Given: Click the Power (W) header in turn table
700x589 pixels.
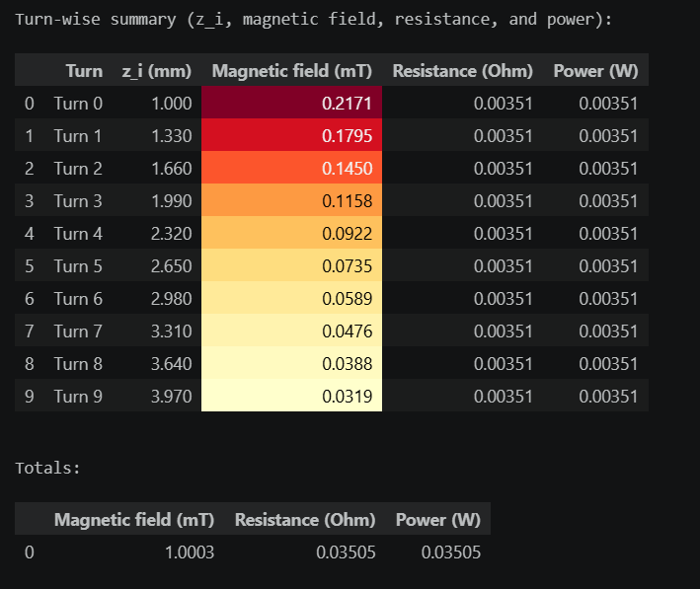Looking at the screenshot, I should click(x=595, y=70).
